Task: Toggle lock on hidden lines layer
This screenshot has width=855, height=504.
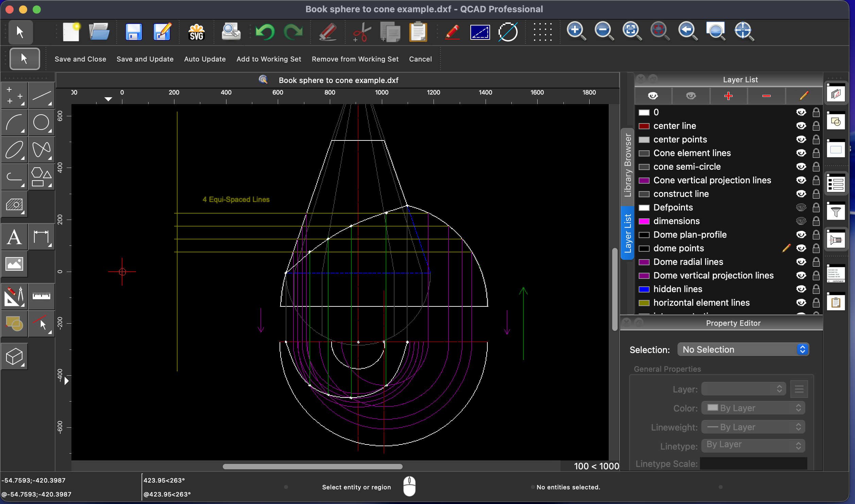Action: (816, 289)
